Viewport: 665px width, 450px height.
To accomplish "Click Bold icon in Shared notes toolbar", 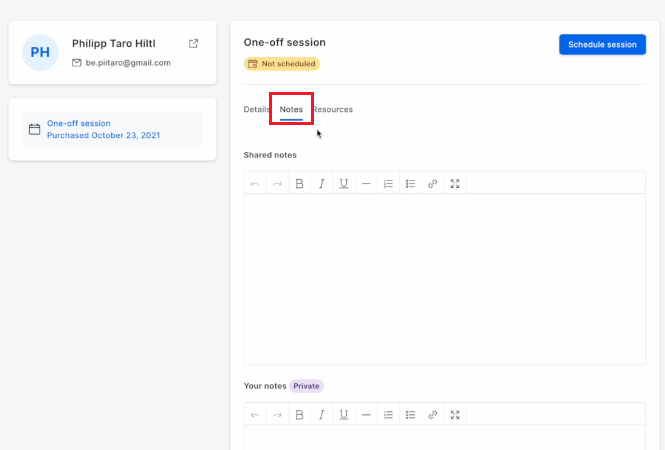I will click(x=299, y=184).
